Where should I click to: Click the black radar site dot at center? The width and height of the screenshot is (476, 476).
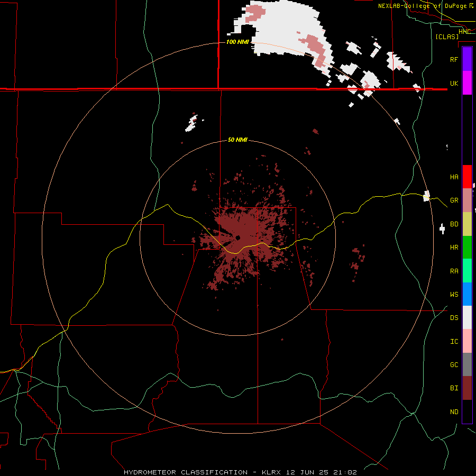tap(237, 237)
